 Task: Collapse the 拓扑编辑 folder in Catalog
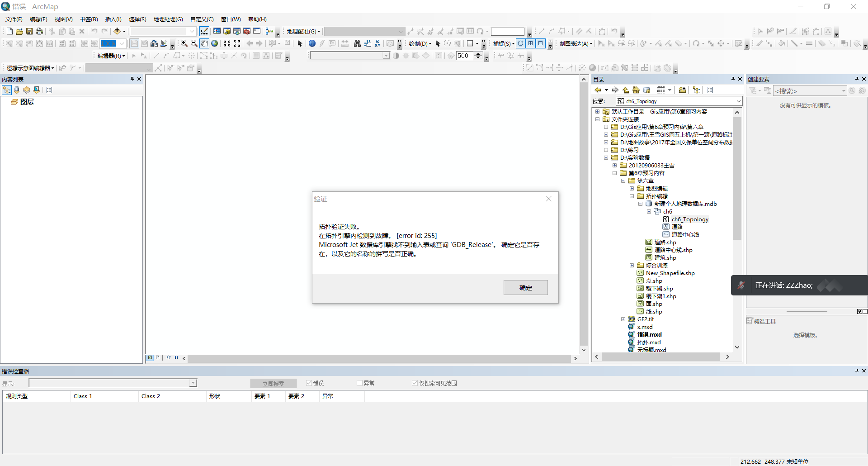[x=632, y=196]
